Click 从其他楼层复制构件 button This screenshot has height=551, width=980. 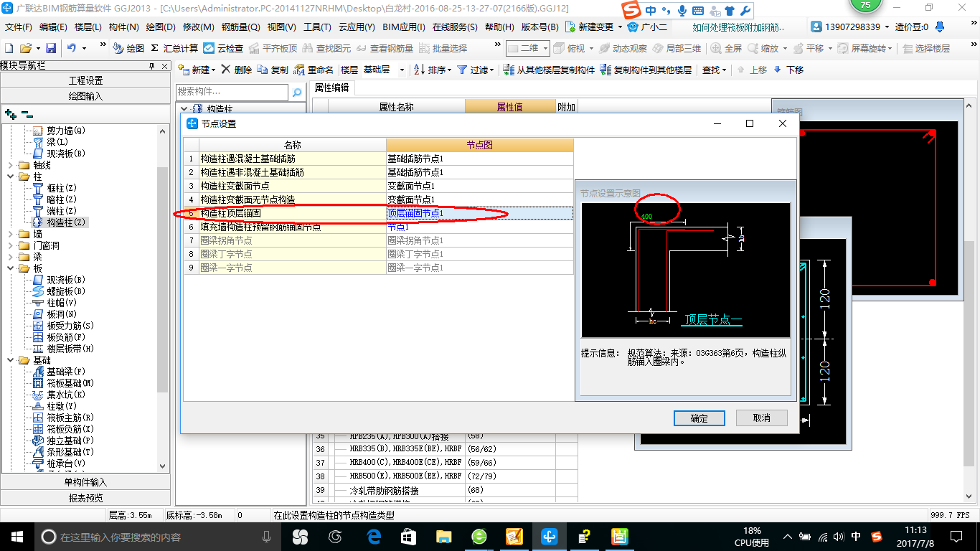coord(550,70)
